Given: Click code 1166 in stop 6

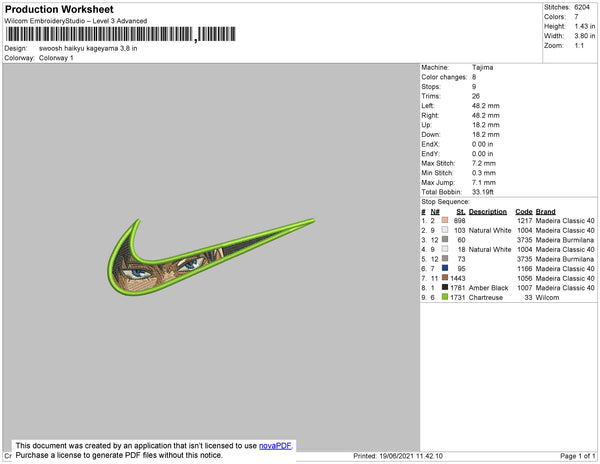Looking at the screenshot, I should (x=525, y=269).
